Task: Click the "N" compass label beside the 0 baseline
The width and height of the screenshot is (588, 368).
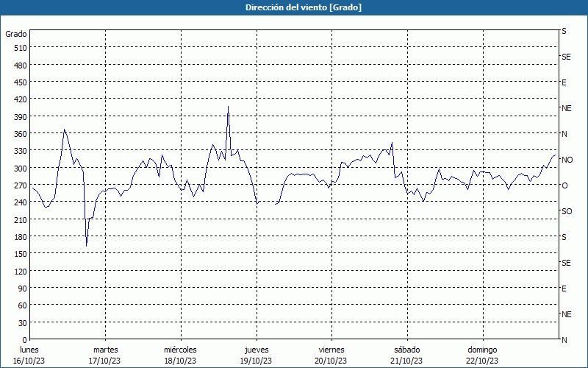Action: tap(564, 340)
